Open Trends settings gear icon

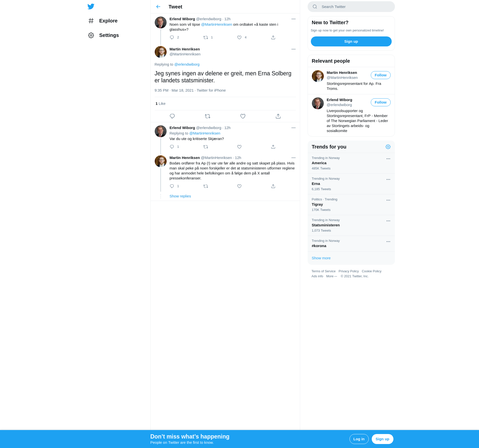coord(388,147)
